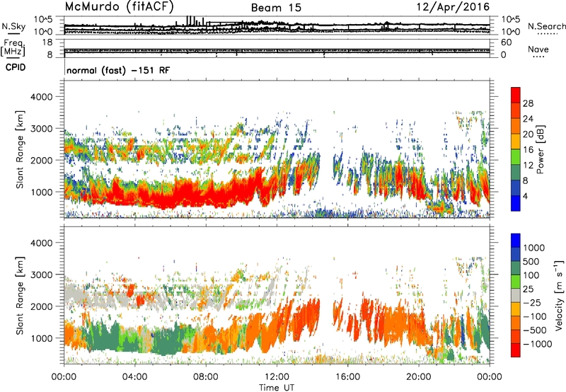Click the Slant Range label of velocity panel
The width and height of the screenshot is (566, 392).
21,295
